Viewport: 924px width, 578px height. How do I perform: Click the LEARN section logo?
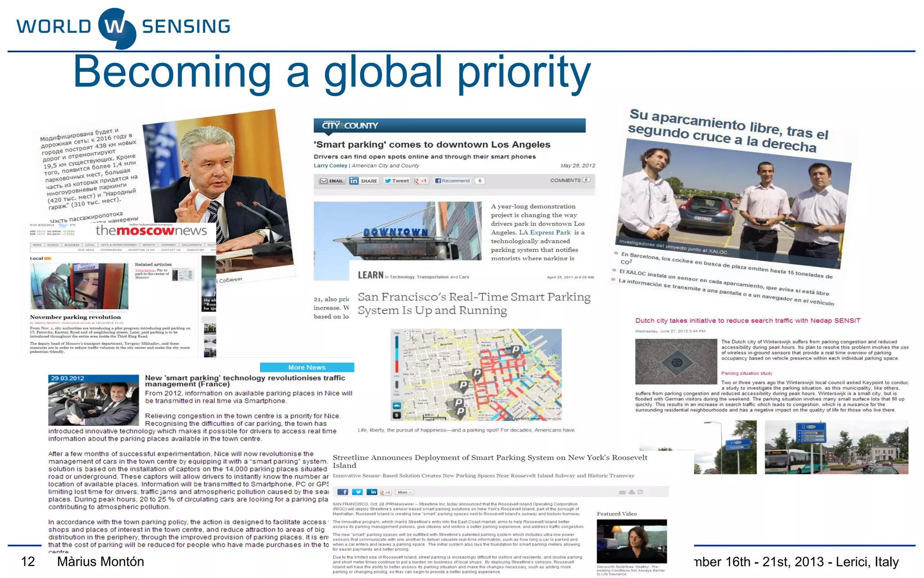pos(370,275)
